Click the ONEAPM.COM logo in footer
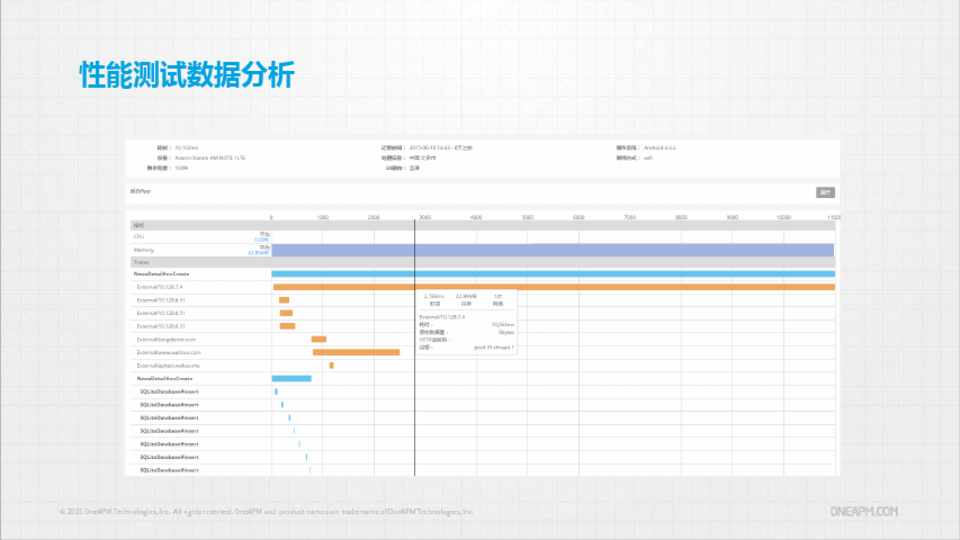The width and height of the screenshot is (960, 540). (864, 511)
